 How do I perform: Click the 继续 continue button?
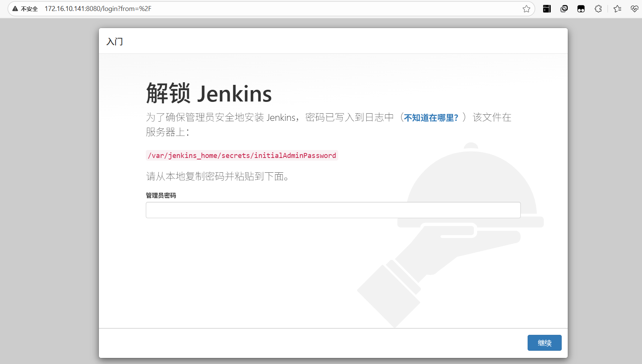point(544,343)
